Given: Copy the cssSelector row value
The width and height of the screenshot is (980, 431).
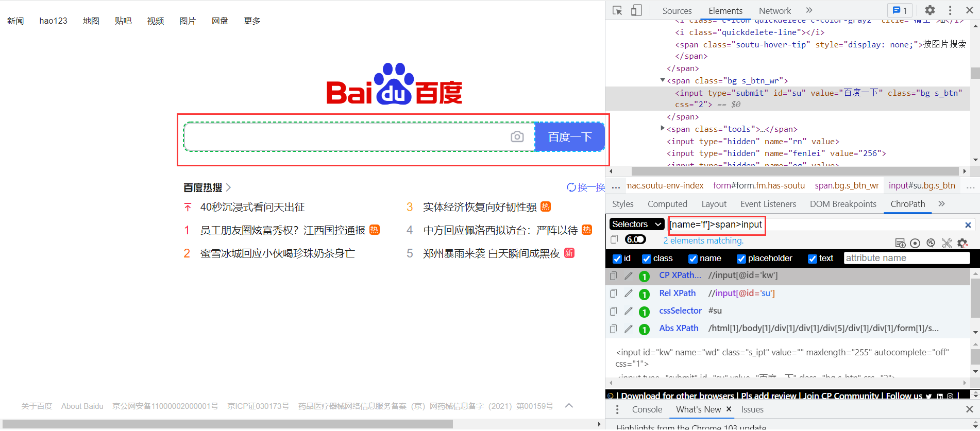Looking at the screenshot, I should click(613, 311).
